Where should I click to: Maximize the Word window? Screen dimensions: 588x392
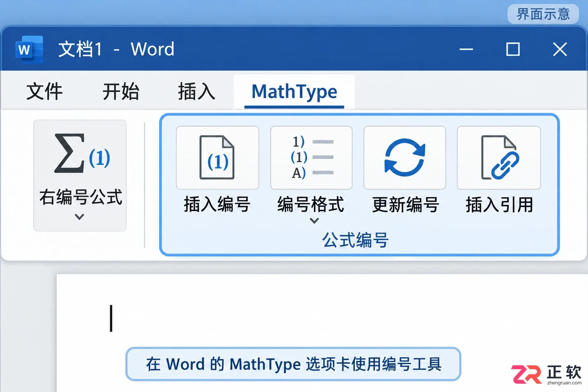[x=513, y=49]
